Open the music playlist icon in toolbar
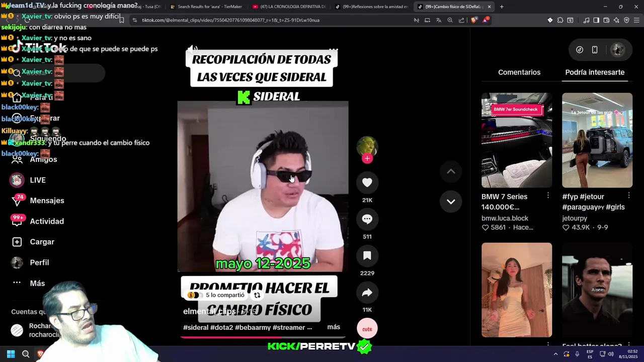644x362 pixels. (586, 20)
